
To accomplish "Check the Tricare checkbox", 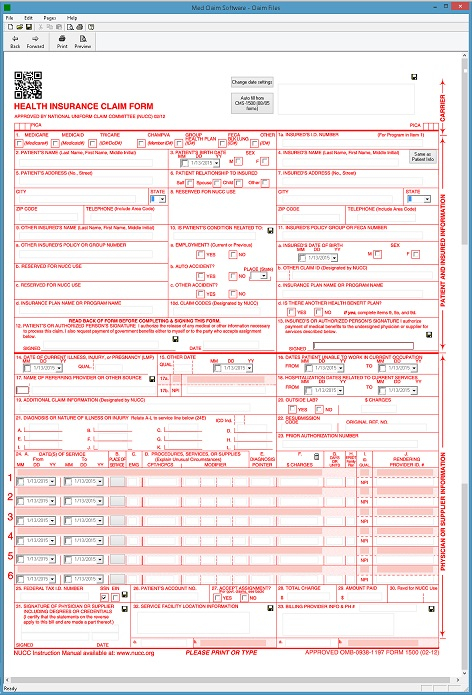I will tap(92, 143).
